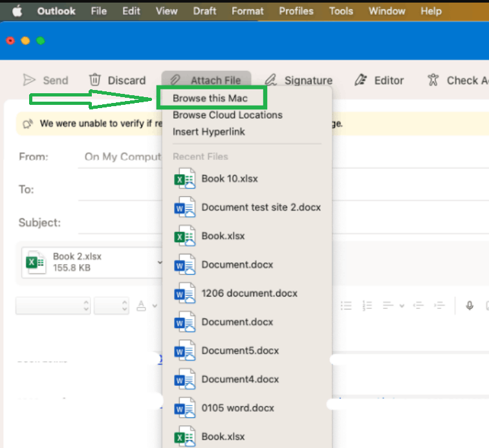Open the Signature toolbar option
Screen dimensions: 489x448
tap(298, 80)
